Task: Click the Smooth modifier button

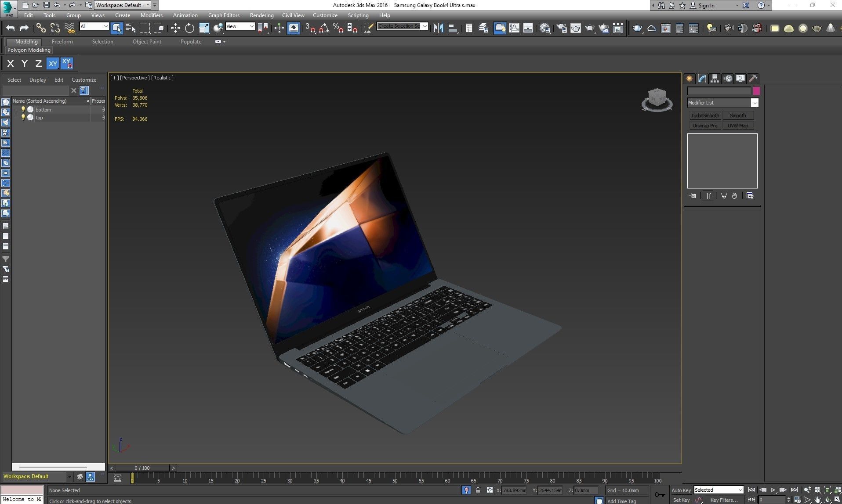Action: (738, 115)
